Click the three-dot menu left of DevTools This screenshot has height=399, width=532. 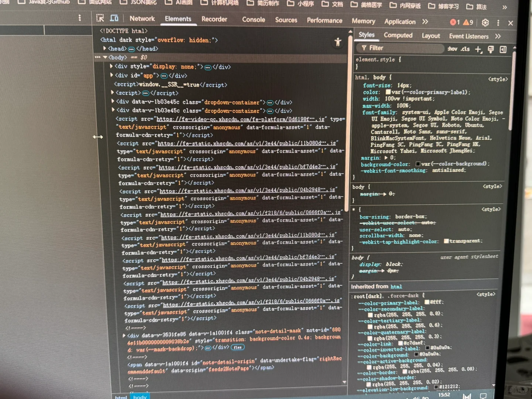(x=79, y=18)
